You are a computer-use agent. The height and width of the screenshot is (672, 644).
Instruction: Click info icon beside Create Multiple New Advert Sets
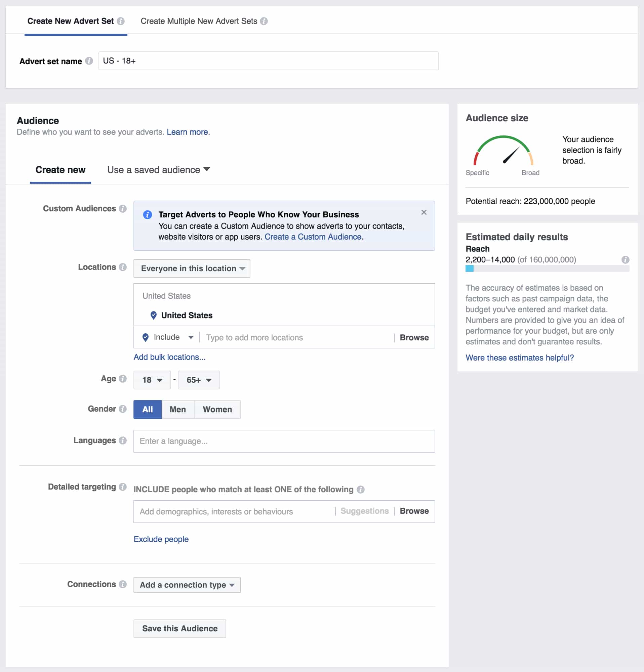point(264,21)
